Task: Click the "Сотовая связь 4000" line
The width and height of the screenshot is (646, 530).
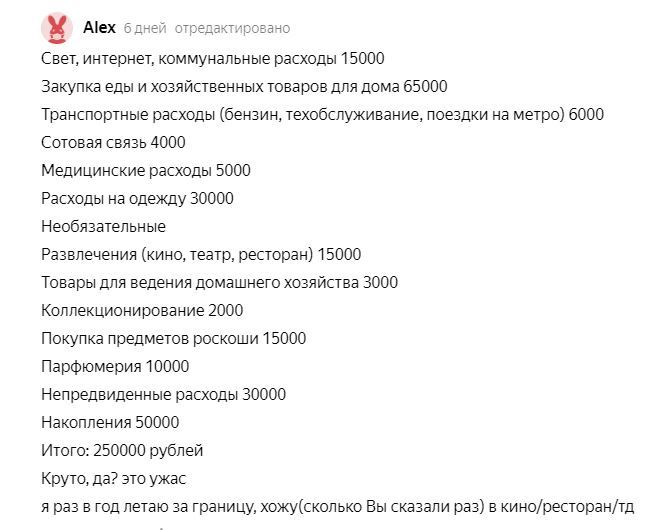Action: (x=113, y=143)
